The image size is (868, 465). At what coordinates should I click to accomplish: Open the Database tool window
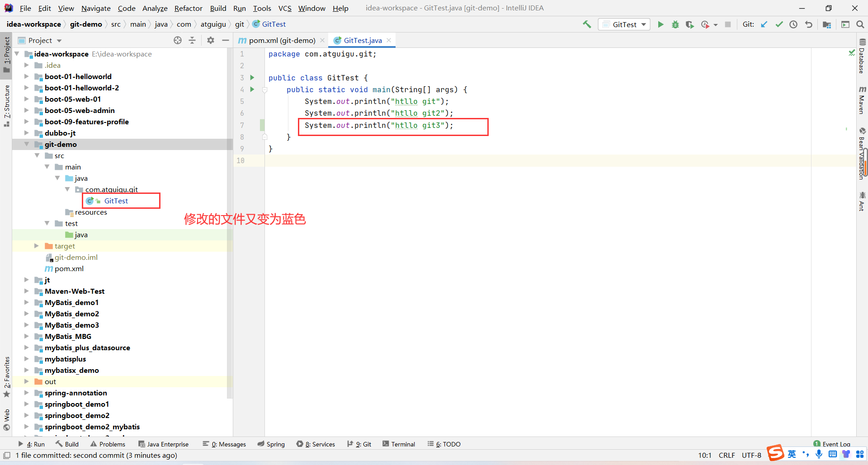pos(862,56)
